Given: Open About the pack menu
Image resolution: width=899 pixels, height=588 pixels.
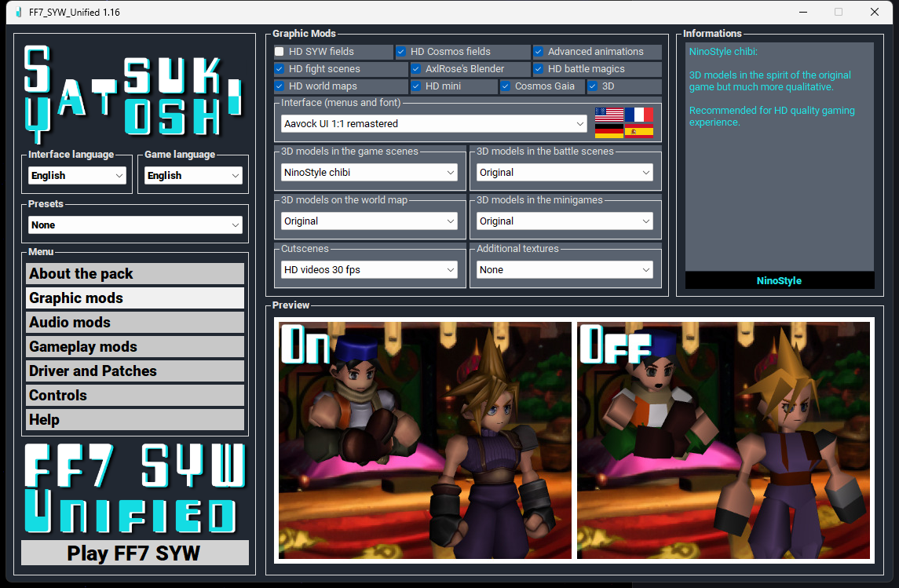Looking at the screenshot, I should tap(135, 274).
